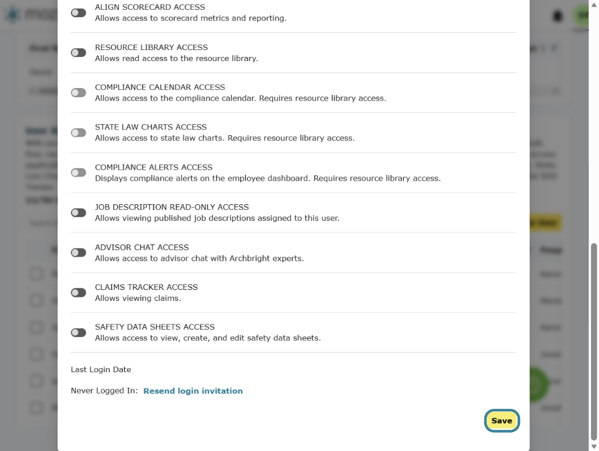Click Resend login invitation link
Viewport: 599px width, 451px height.
pyautogui.click(x=193, y=391)
